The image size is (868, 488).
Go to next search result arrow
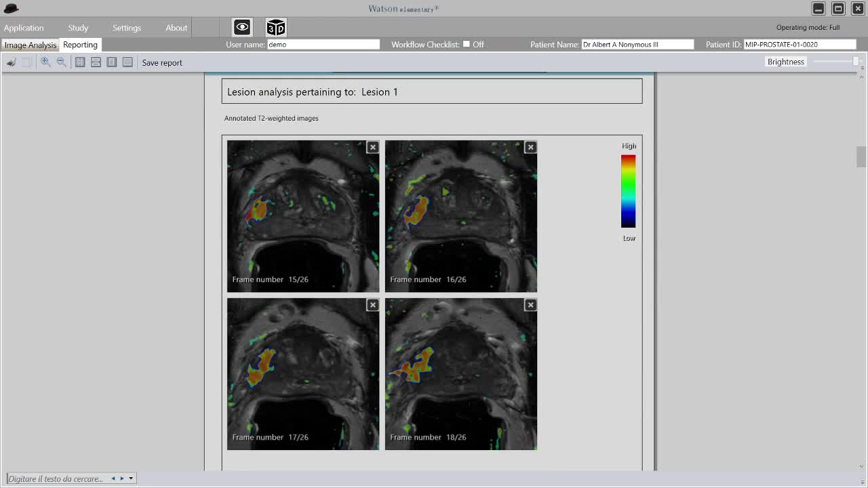click(x=122, y=479)
